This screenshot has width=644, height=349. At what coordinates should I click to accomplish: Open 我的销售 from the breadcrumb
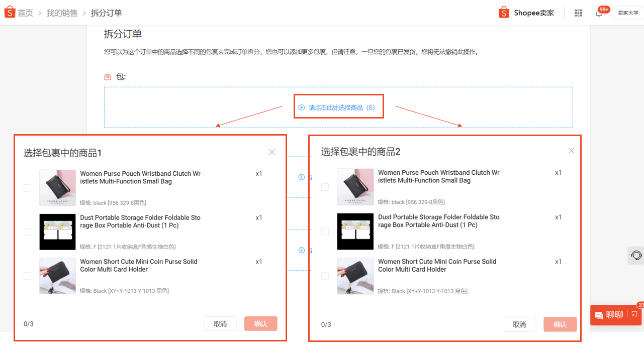pyautogui.click(x=61, y=13)
